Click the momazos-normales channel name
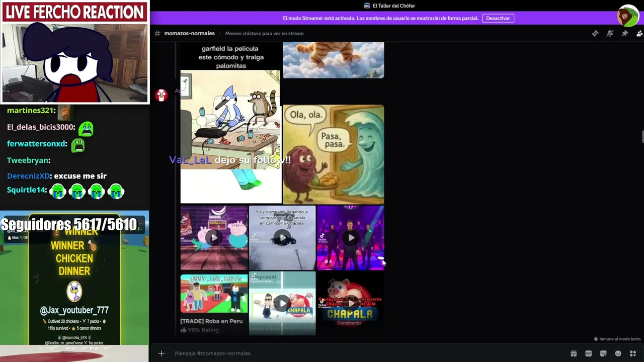The width and height of the screenshot is (644, 362). click(189, 33)
